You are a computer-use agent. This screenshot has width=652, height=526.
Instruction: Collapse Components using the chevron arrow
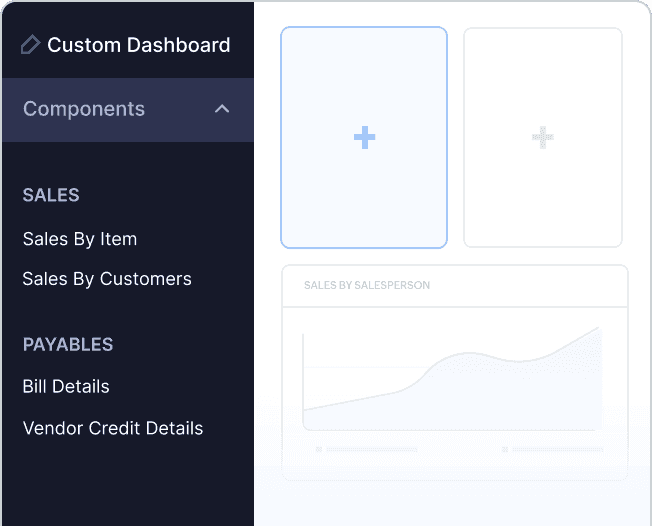(222, 109)
